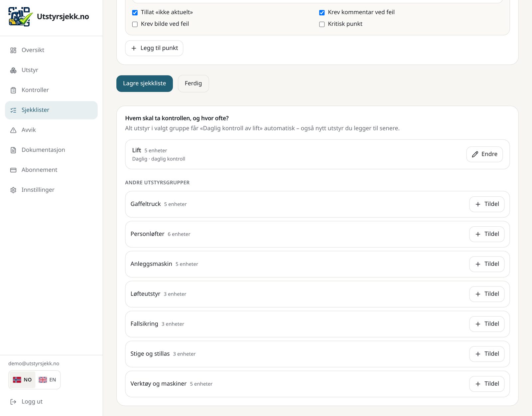This screenshot has height=416, width=532.
Task: Click the Logg ut exit icon
Action: pyautogui.click(x=13, y=402)
